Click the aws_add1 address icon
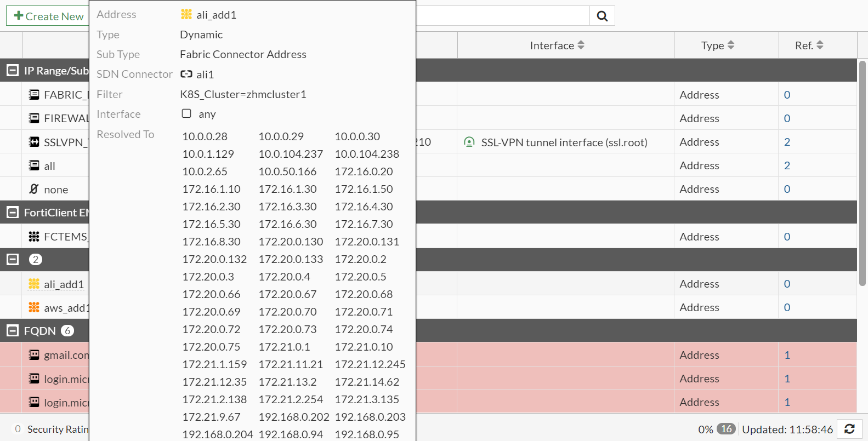Viewport: 868px width, 441px height. (34, 307)
